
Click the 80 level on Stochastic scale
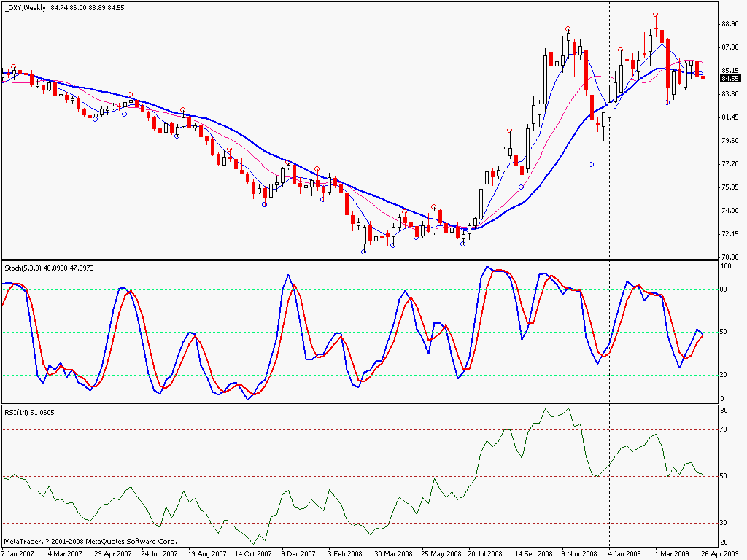(724, 289)
